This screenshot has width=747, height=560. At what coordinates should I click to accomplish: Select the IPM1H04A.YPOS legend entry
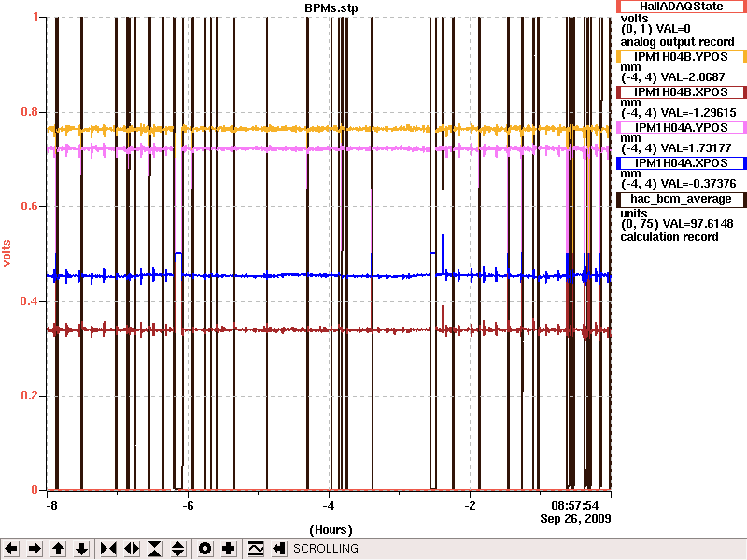pos(682,128)
